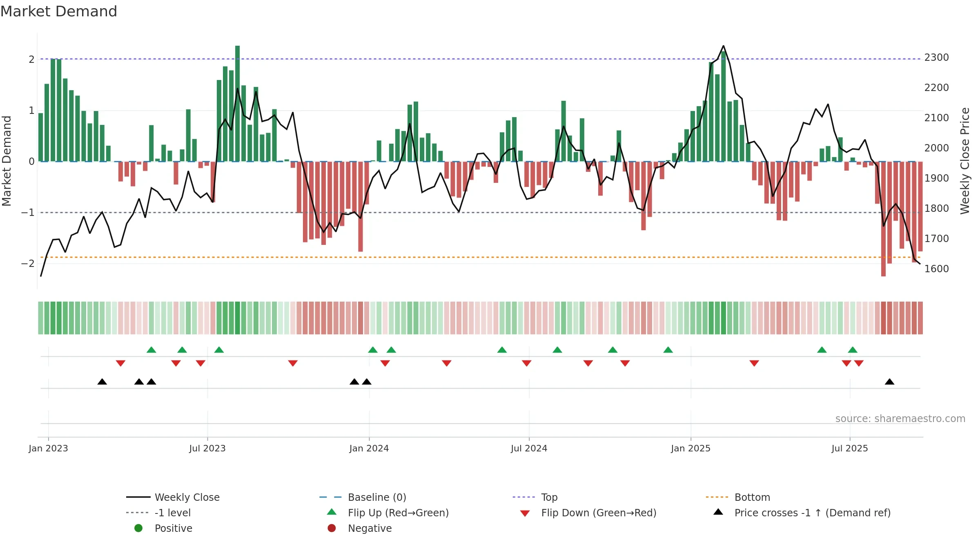Toggle the Positive legend entry
This screenshot has width=980, height=551.
[x=163, y=528]
